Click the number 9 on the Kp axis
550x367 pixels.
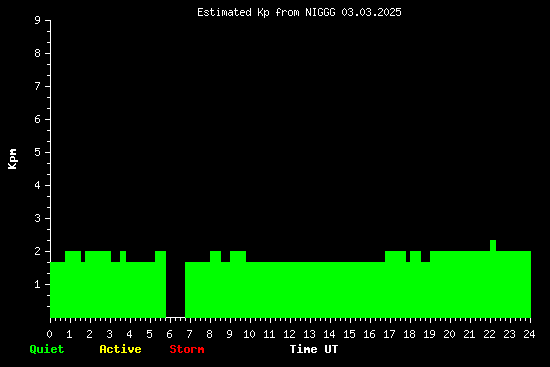click(38, 20)
